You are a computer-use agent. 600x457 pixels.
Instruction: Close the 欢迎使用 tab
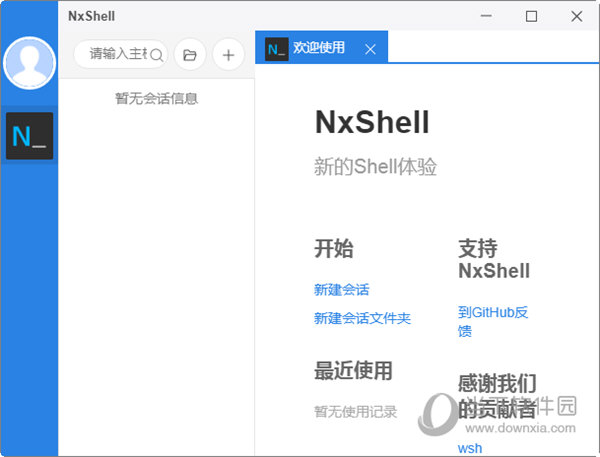pyautogui.click(x=370, y=49)
